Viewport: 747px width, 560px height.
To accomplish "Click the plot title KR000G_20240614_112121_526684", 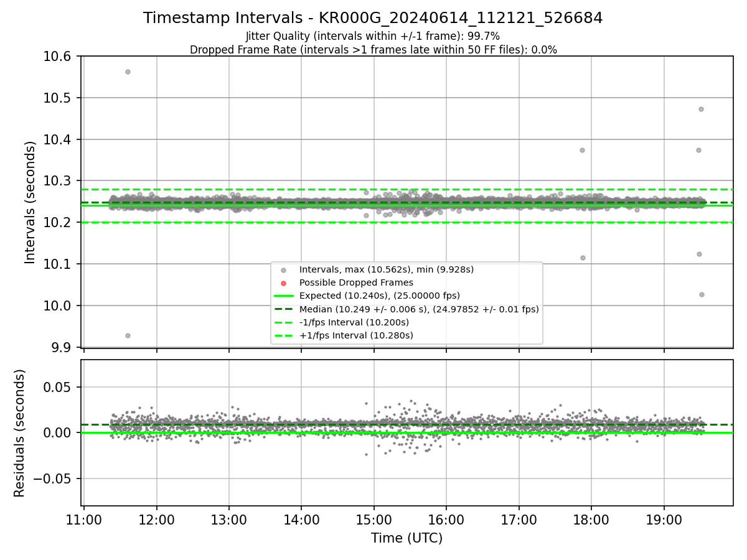I will (x=373, y=18).
